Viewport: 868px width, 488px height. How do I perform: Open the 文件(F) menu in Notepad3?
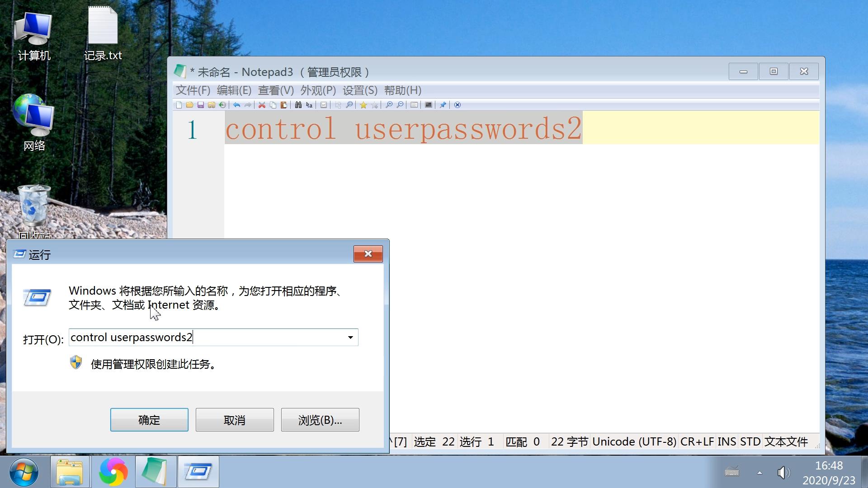[193, 90]
